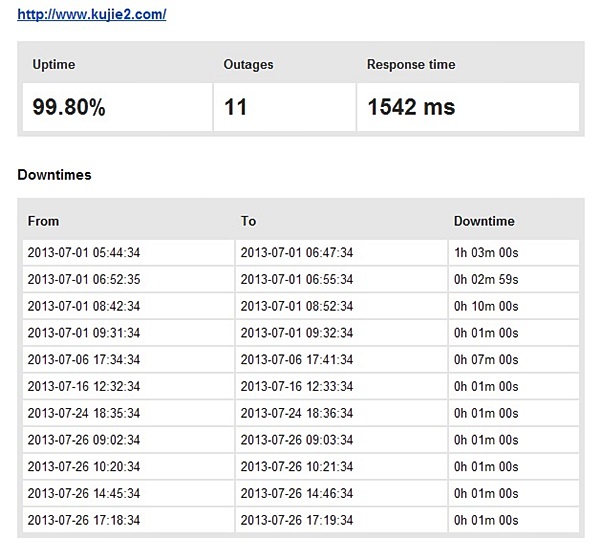600x559 pixels.
Task: Click the 0h 02m 59s downtime entry
Action: [486, 280]
